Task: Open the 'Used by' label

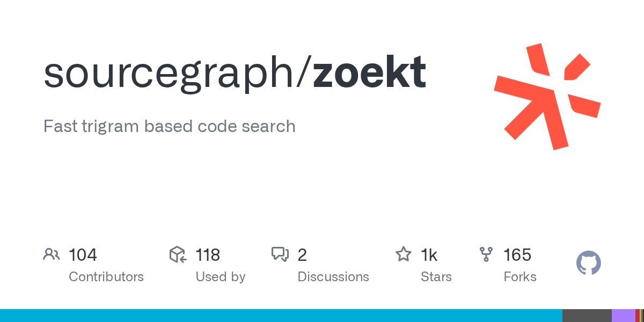Action: [x=221, y=277]
